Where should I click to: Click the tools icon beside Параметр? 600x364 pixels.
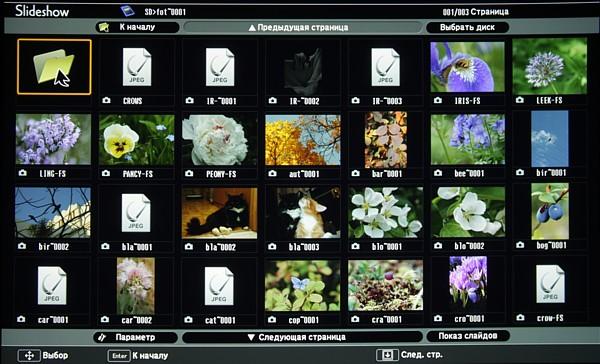point(101,338)
